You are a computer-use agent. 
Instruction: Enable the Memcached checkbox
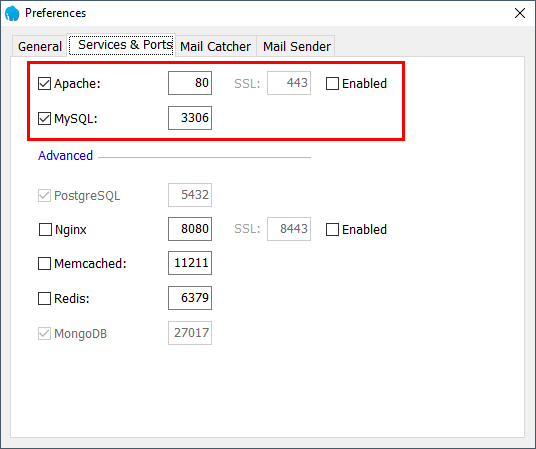coord(44,264)
